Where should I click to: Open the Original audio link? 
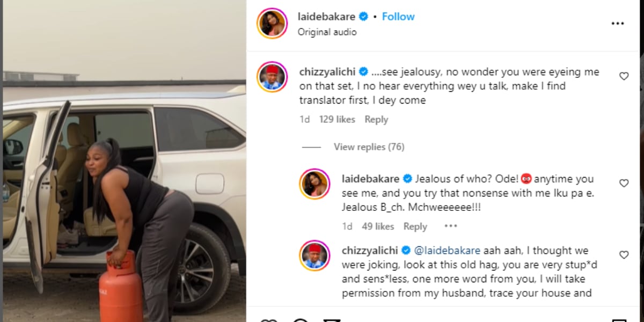coord(327,32)
